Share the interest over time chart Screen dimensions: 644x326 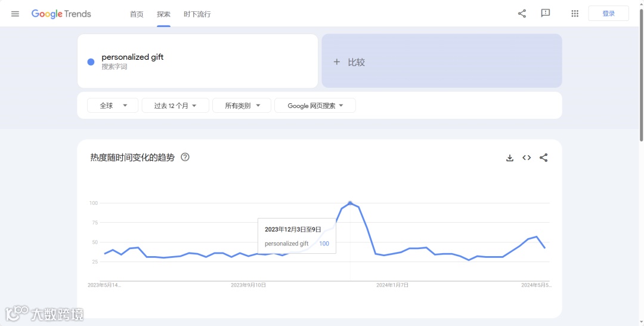pyautogui.click(x=543, y=158)
